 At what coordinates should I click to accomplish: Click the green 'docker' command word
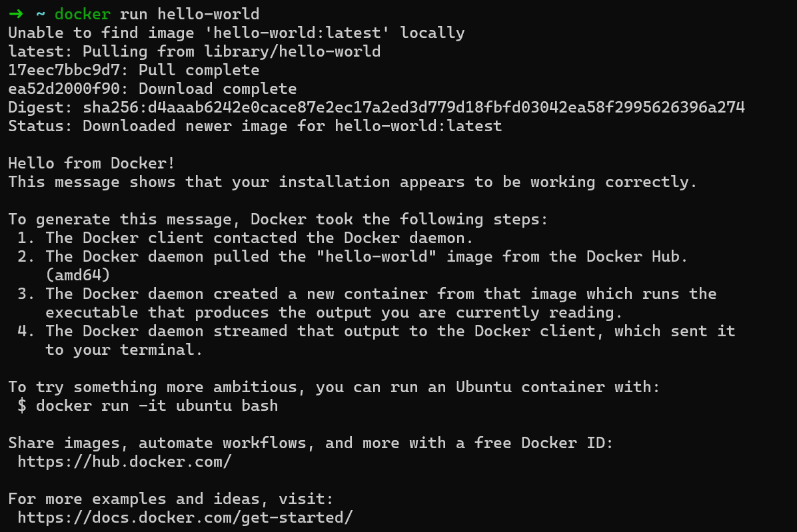83,14
